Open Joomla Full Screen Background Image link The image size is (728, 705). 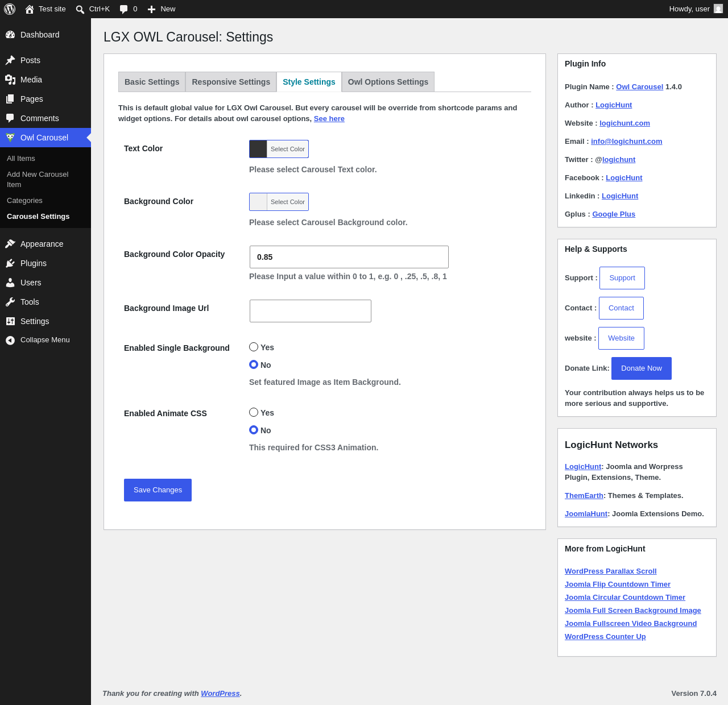point(633,611)
